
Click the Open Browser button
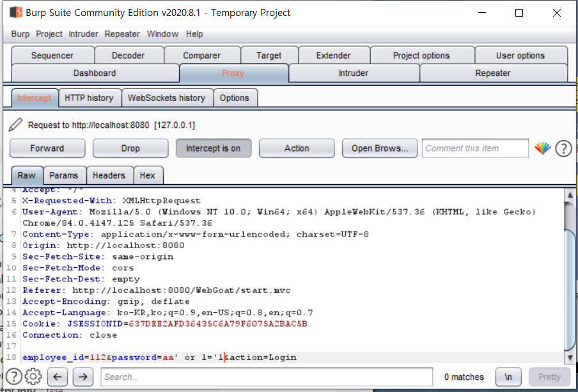[380, 148]
